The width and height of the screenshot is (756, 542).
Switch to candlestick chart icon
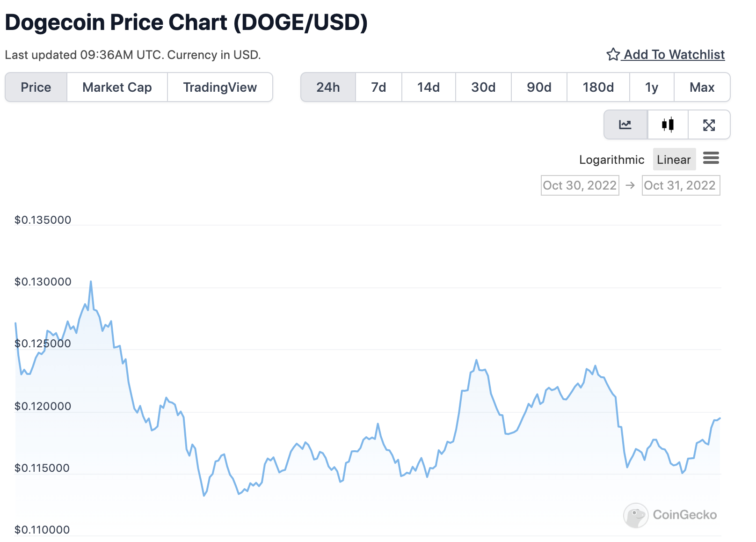pos(668,125)
